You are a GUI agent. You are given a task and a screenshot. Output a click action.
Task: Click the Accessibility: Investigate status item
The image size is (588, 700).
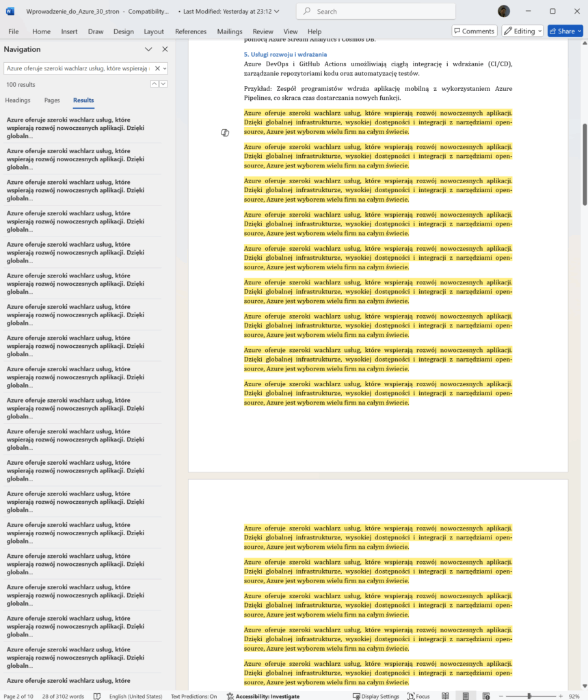263,696
